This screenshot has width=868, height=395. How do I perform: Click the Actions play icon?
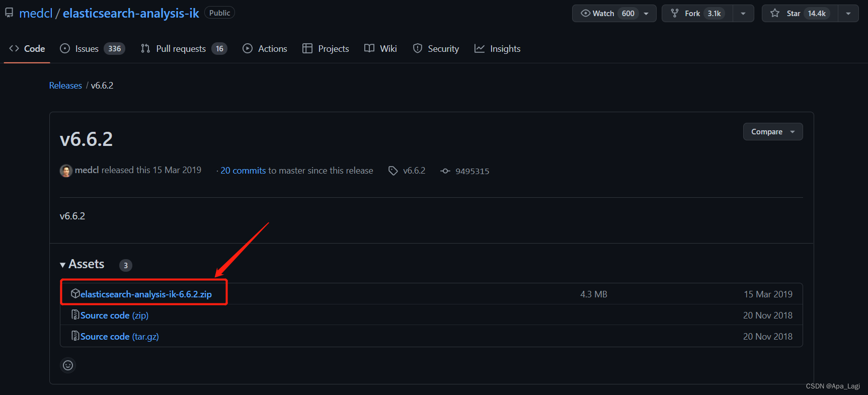[248, 48]
